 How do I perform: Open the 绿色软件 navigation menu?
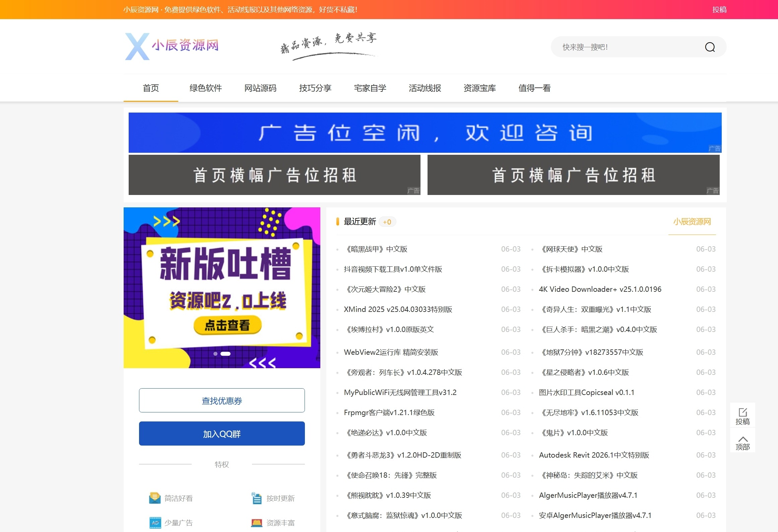pos(205,88)
